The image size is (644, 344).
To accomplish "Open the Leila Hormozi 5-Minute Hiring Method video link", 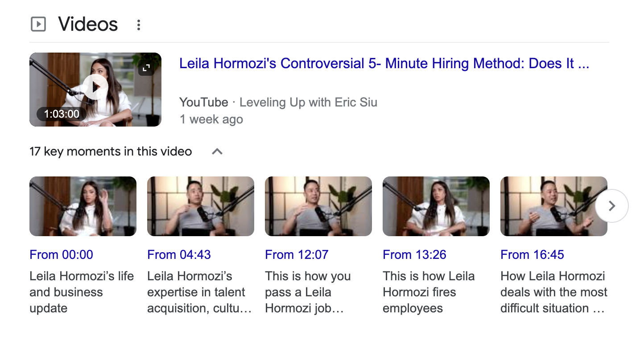I will point(384,64).
